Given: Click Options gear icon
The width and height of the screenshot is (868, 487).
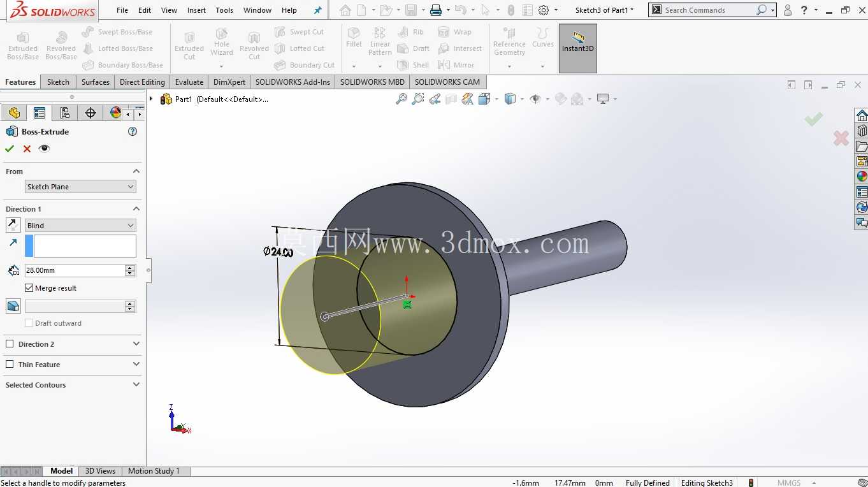Looking at the screenshot, I should pos(544,10).
